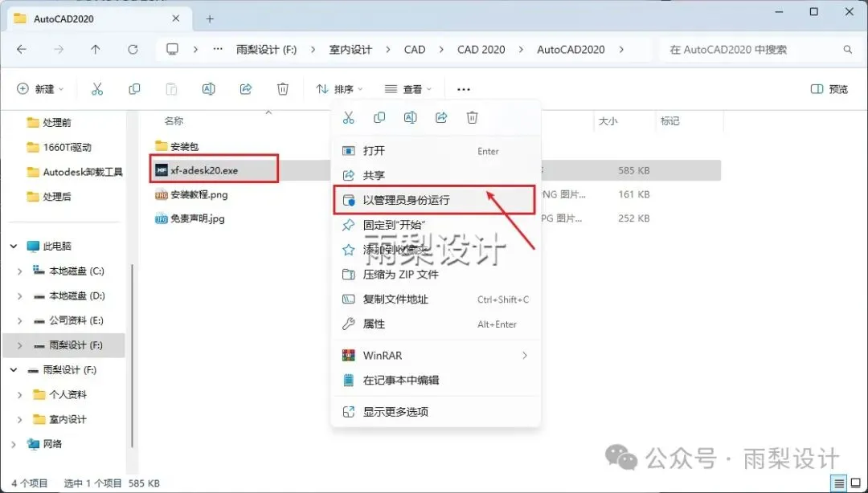
Task: Click the 名称 column header
Action: tap(174, 120)
